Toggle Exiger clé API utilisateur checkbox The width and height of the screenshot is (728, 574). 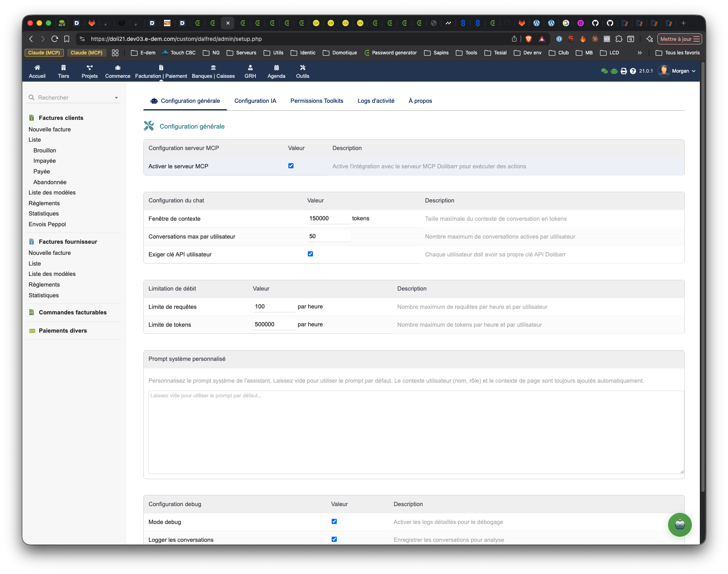click(x=310, y=254)
